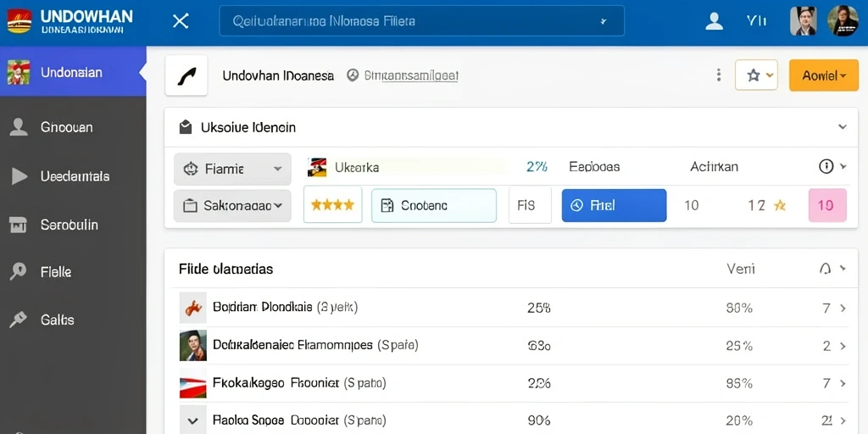Open the Gnoouan person icon in sidebar
This screenshot has height=434, width=868.
(19, 127)
